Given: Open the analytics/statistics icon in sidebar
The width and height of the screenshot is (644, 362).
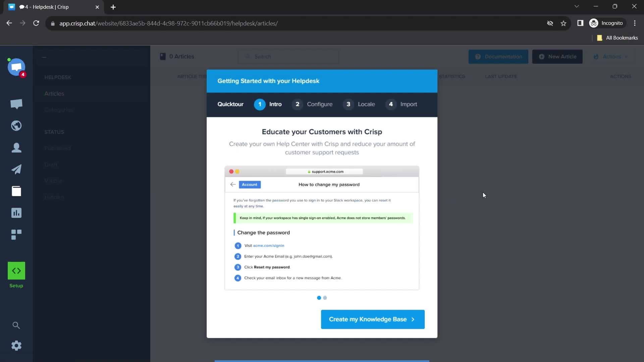Looking at the screenshot, I should [16, 213].
